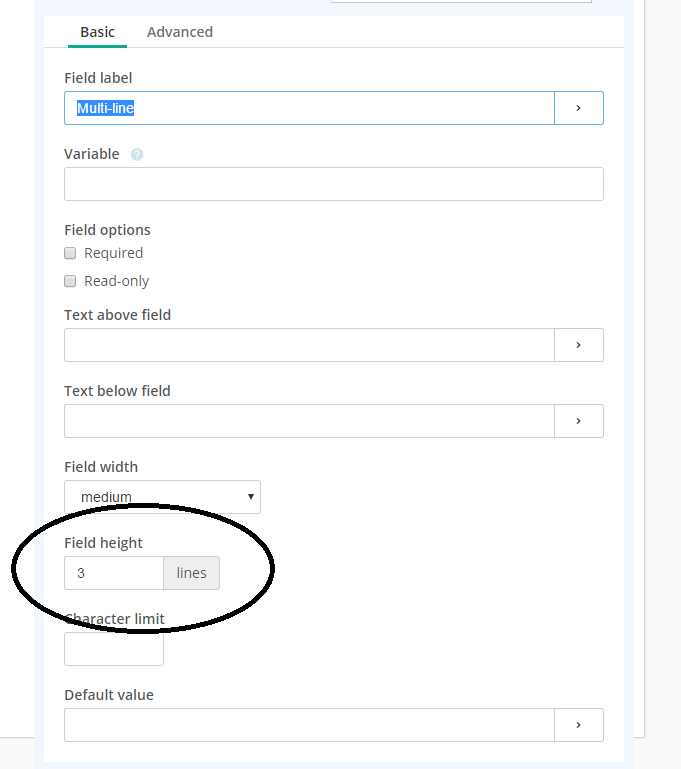Click the Variable help question mark icon
The height and width of the screenshot is (769, 681).
(137, 155)
